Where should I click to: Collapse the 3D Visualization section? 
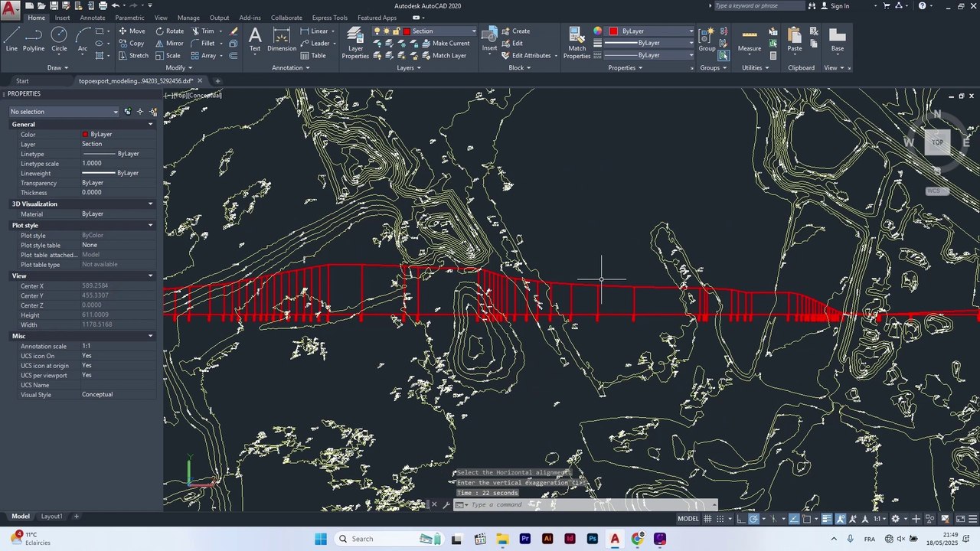(x=150, y=204)
